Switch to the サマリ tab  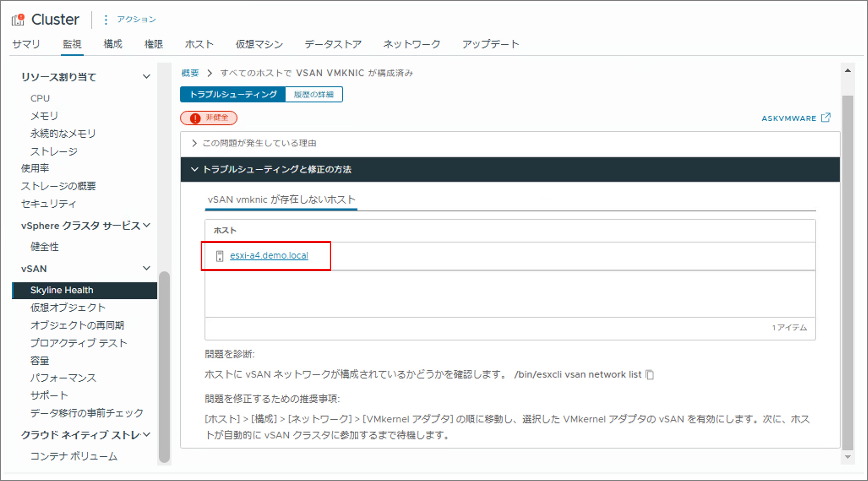pyautogui.click(x=26, y=44)
